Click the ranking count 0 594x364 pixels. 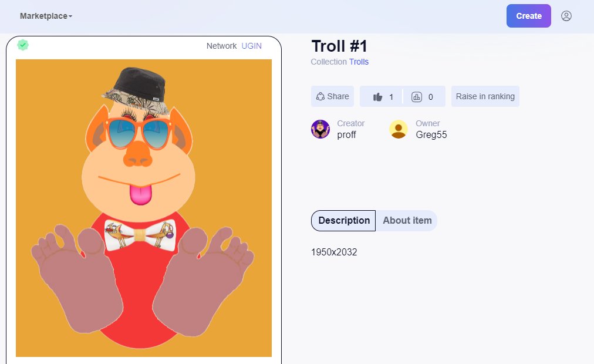click(431, 97)
